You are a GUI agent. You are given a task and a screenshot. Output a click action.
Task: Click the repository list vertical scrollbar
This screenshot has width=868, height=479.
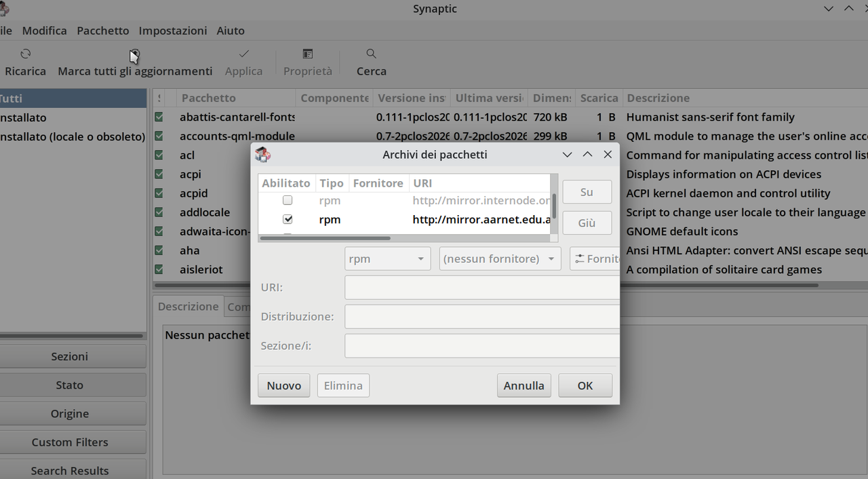point(554,206)
